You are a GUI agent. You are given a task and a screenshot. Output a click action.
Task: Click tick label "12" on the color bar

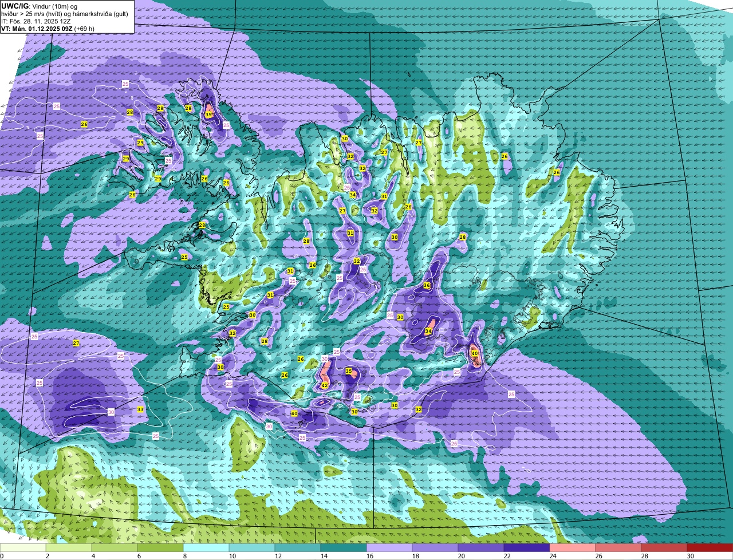(x=278, y=556)
